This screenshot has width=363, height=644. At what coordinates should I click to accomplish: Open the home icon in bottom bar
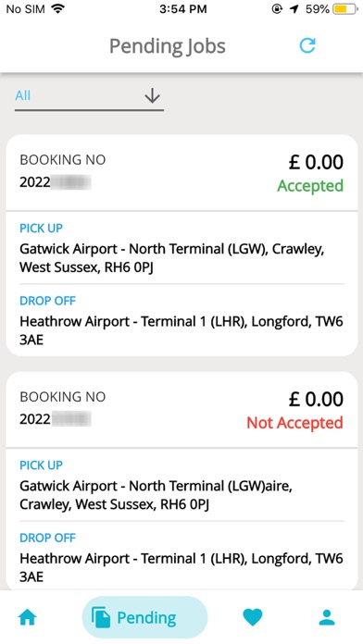[x=28, y=617]
